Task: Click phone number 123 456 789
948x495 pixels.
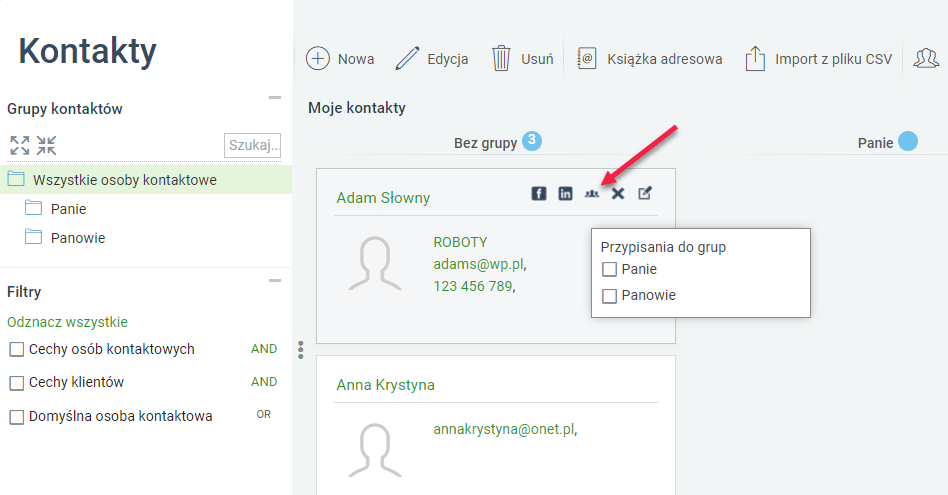Action: 474,286
